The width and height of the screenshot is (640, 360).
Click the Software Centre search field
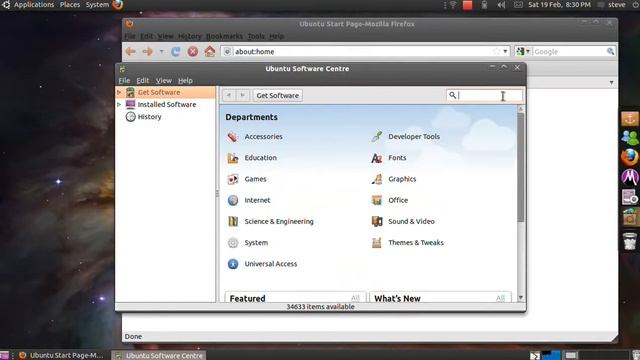(484, 96)
